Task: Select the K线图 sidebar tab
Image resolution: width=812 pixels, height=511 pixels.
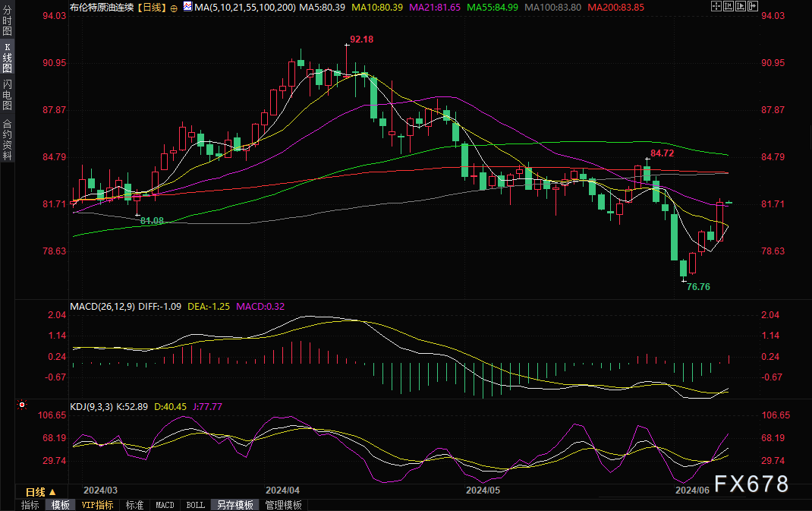Action: click(7, 58)
